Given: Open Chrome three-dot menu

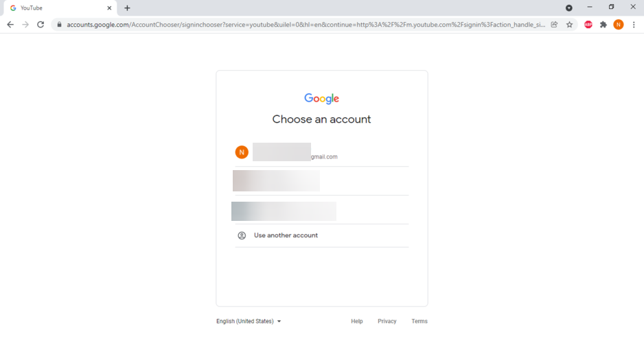Looking at the screenshot, I should (634, 25).
